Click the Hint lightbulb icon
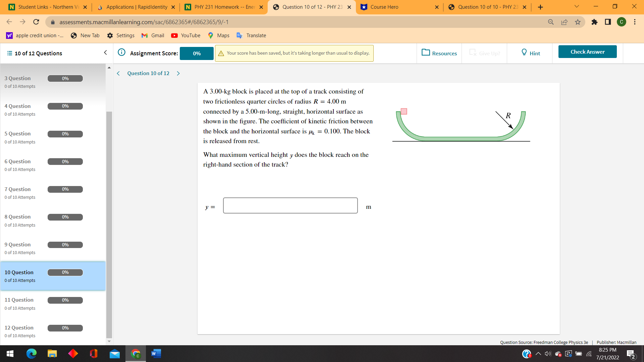 tap(524, 53)
